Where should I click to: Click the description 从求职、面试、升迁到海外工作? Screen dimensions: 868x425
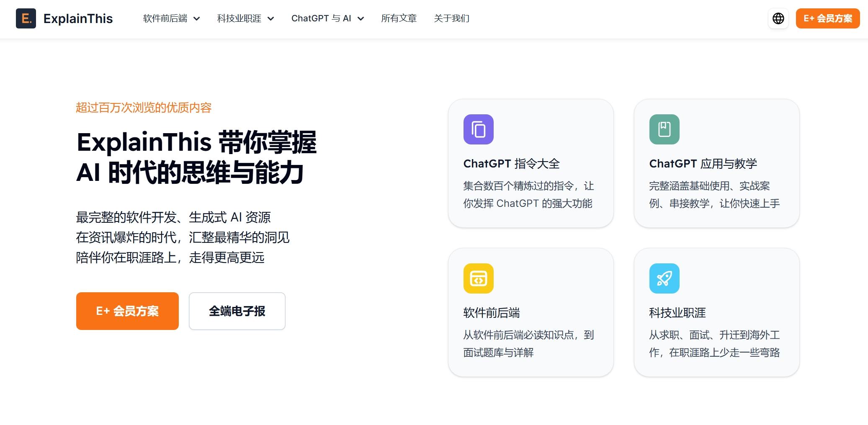(714, 344)
